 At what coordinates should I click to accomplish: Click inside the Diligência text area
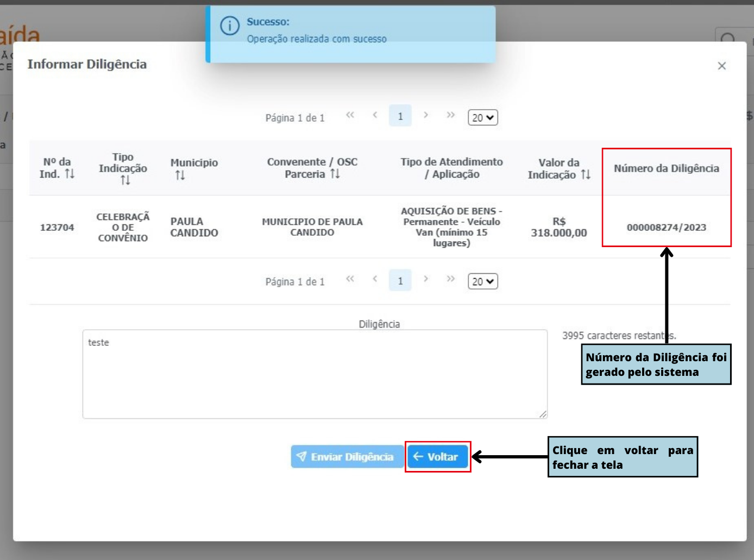[315, 374]
